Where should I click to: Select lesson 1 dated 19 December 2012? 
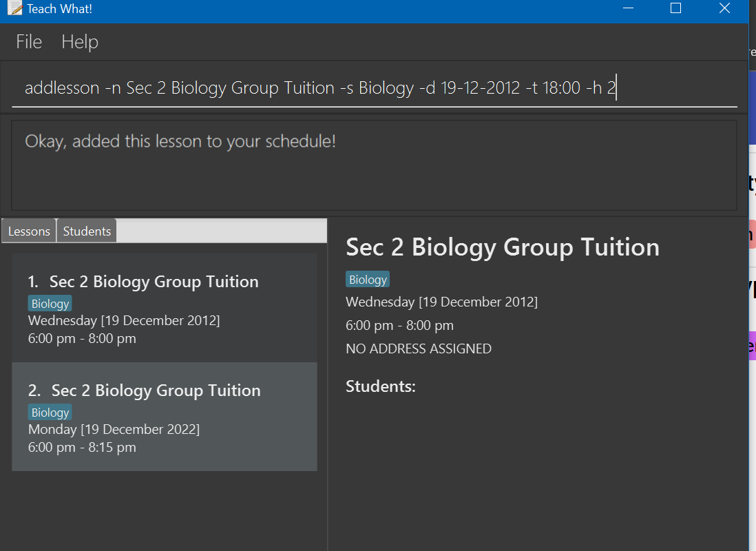[165, 308]
